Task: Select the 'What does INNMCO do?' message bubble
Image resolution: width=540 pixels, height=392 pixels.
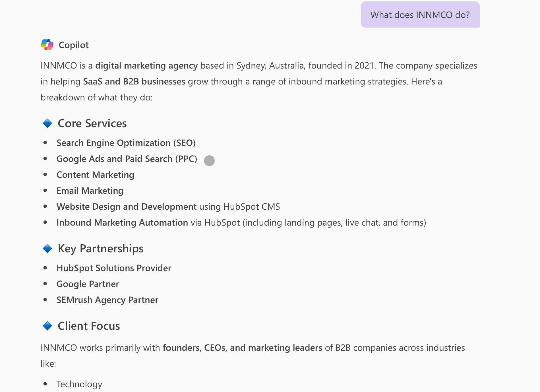Action: (420, 15)
